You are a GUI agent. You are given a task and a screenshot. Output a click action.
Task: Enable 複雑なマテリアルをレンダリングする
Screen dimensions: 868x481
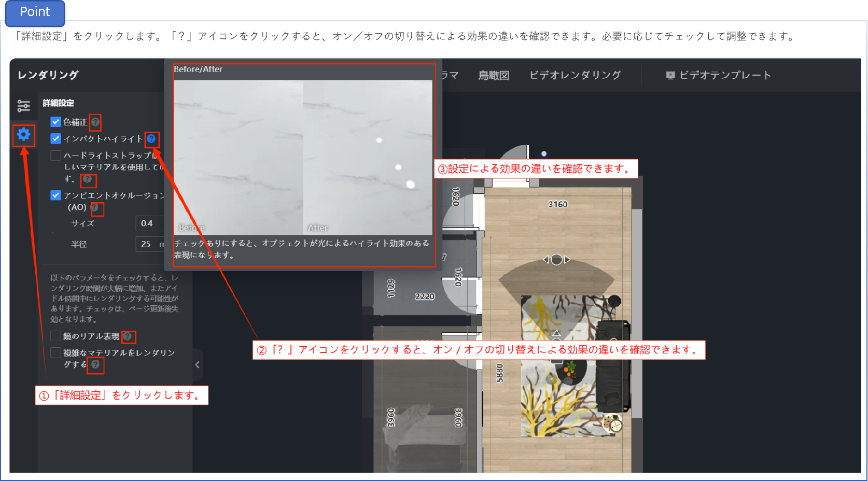coord(56,352)
